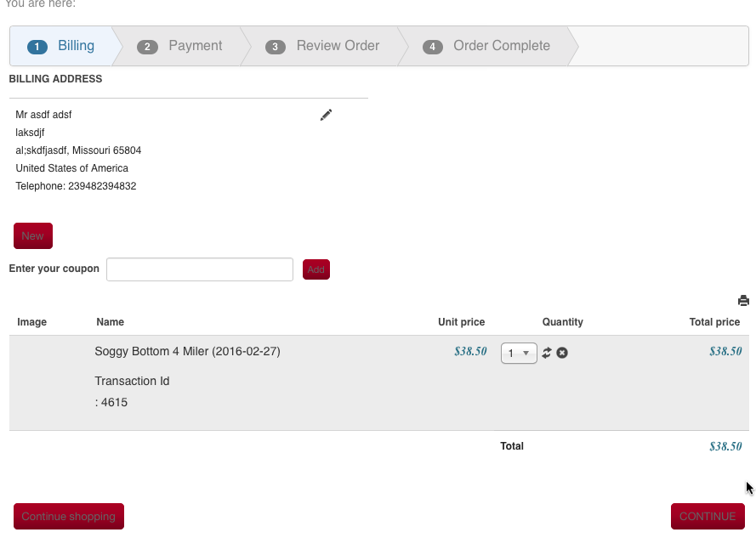The height and width of the screenshot is (538, 756).
Task: Open the quantity dropdown
Action: pos(519,353)
